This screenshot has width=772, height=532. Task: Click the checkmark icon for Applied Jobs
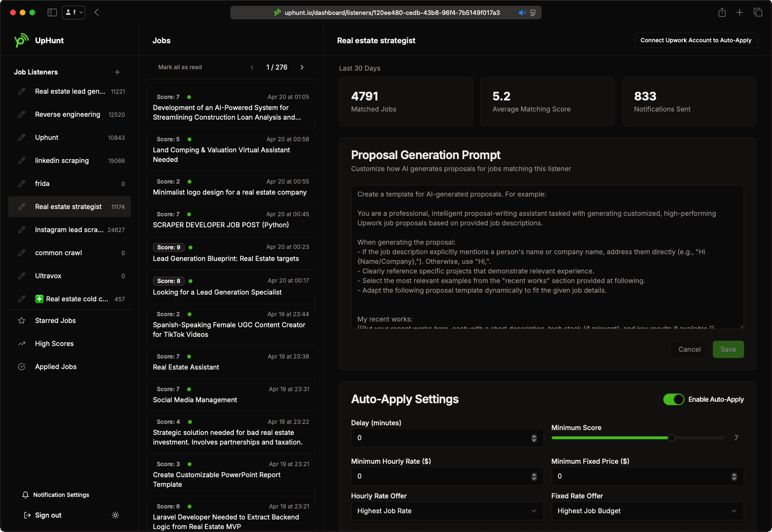[x=22, y=367]
